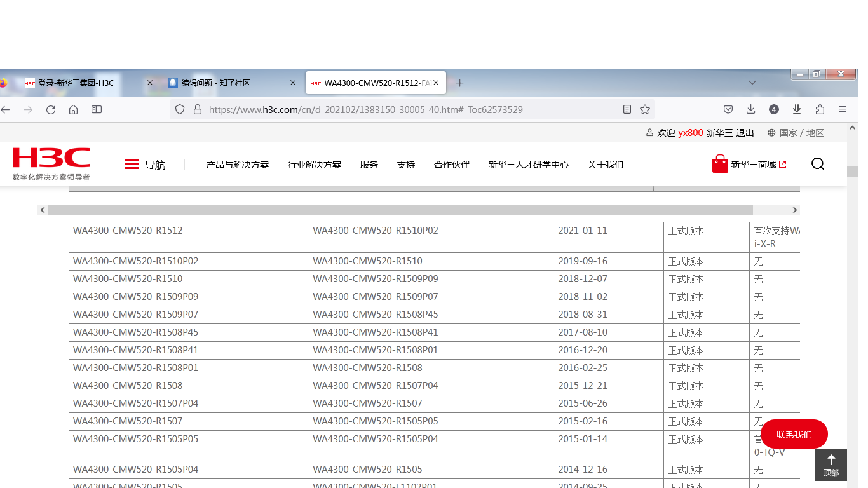This screenshot has height=488, width=868.
Task: Click the page vertical scrollbar thumb
Action: coord(852,172)
